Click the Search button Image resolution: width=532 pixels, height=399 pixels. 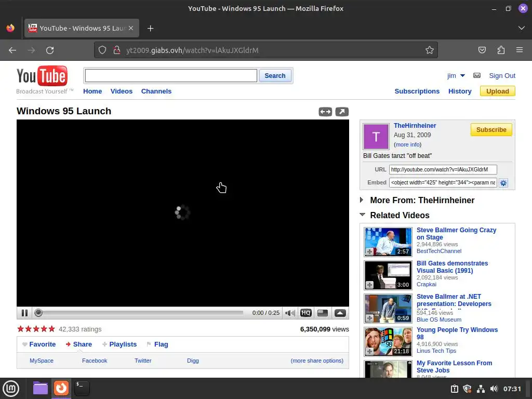pos(275,76)
